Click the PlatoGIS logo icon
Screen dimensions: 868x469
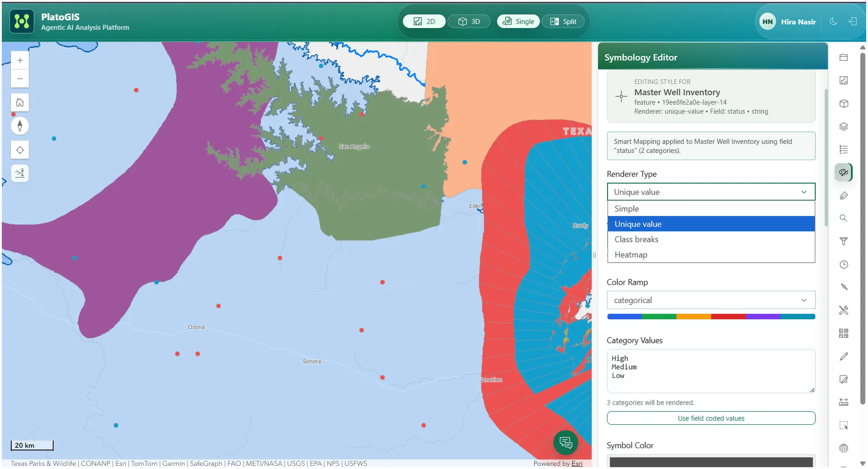pos(22,21)
